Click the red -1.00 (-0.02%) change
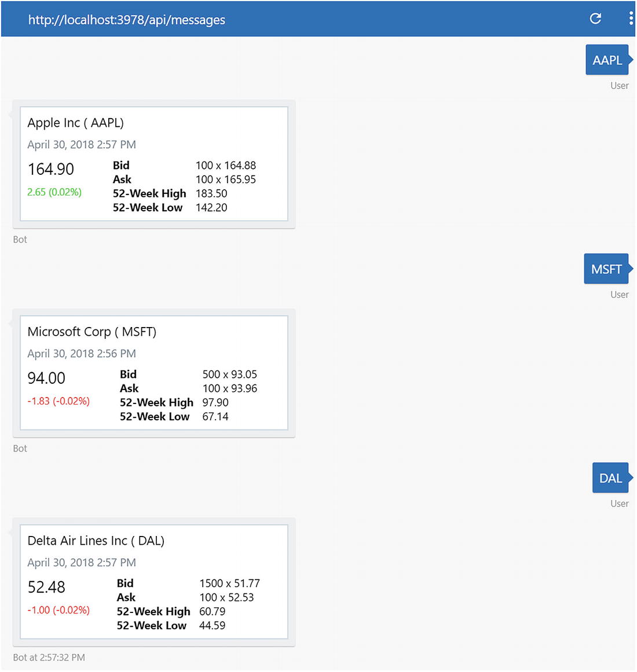The height and width of the screenshot is (672, 637). (x=58, y=610)
